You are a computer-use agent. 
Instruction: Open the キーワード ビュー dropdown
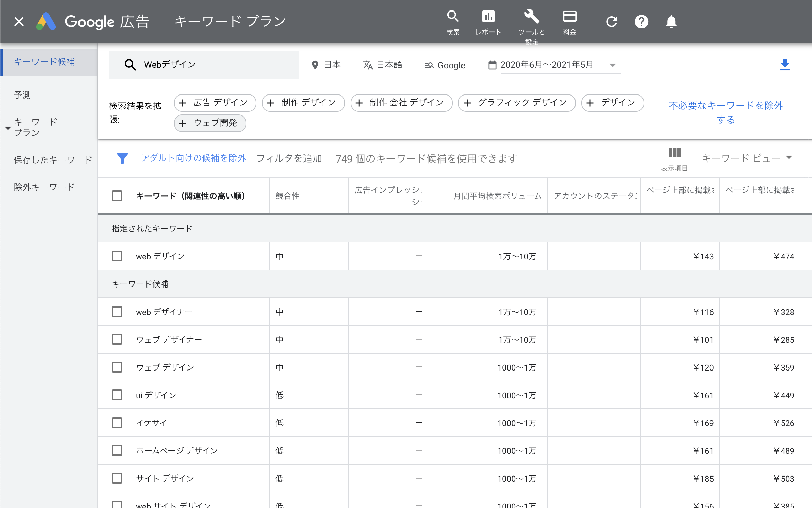[747, 158]
